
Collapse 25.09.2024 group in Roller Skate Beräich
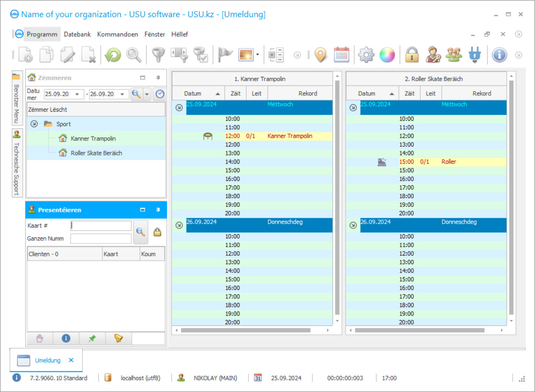[x=353, y=108]
